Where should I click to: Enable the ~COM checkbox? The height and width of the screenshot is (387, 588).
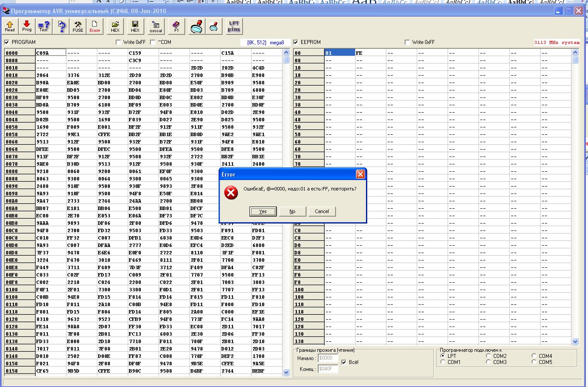coord(153,42)
